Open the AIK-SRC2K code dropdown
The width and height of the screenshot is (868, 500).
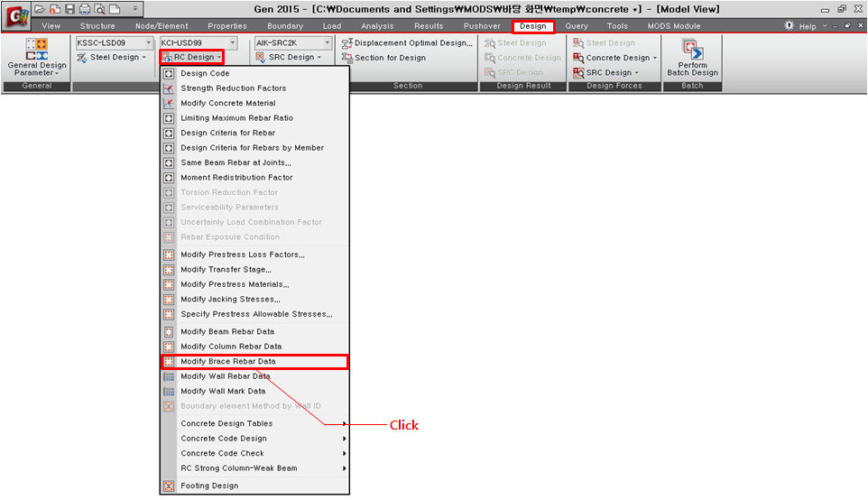point(328,42)
